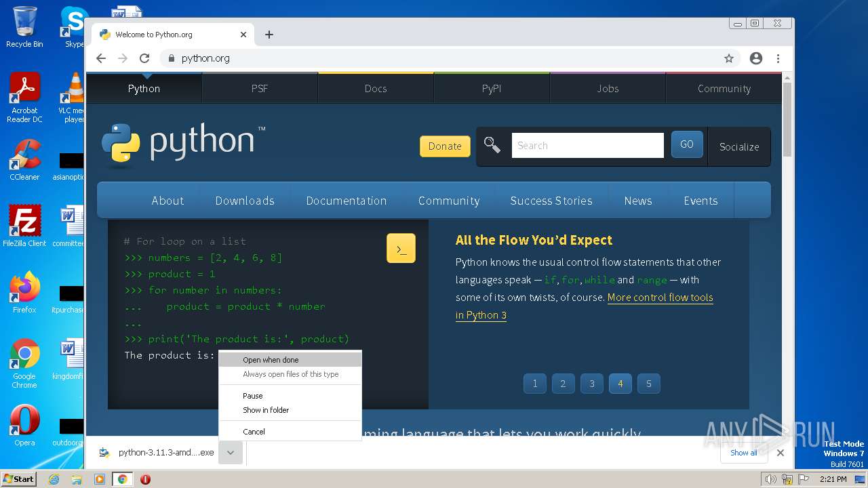The width and height of the screenshot is (868, 488).
Task: Open Google Chrome desktop icon
Action: (24, 363)
